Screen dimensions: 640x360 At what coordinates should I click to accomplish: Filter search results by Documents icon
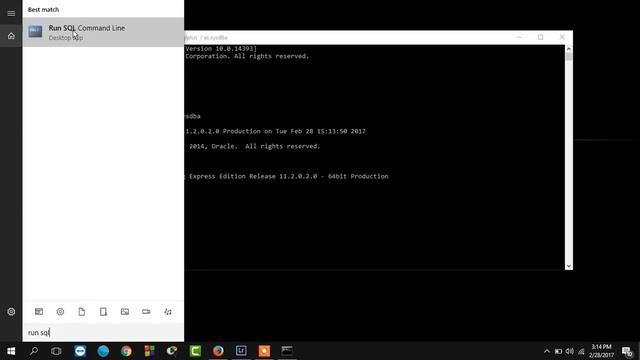click(x=82, y=312)
